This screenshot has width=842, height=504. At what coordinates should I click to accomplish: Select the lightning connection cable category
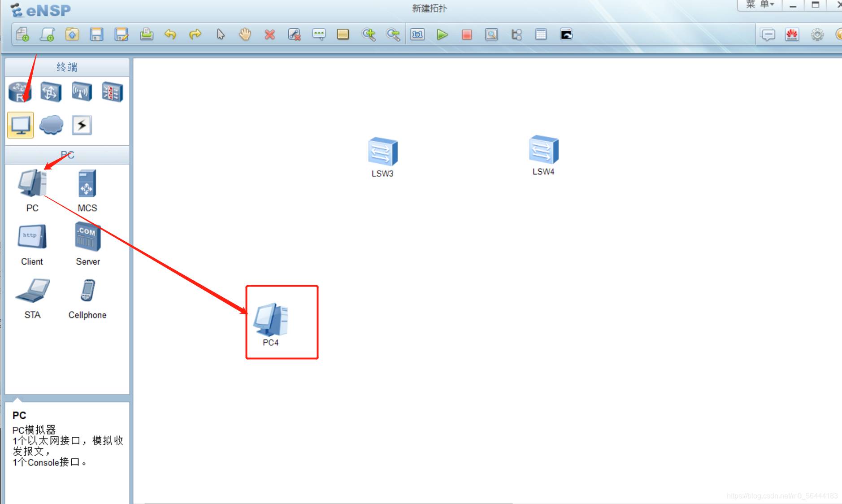tap(82, 125)
